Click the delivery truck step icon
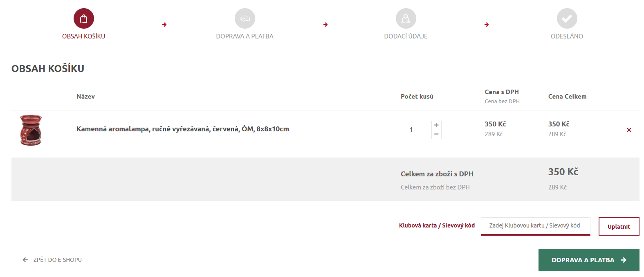This screenshot has height=277, width=644. tap(245, 18)
